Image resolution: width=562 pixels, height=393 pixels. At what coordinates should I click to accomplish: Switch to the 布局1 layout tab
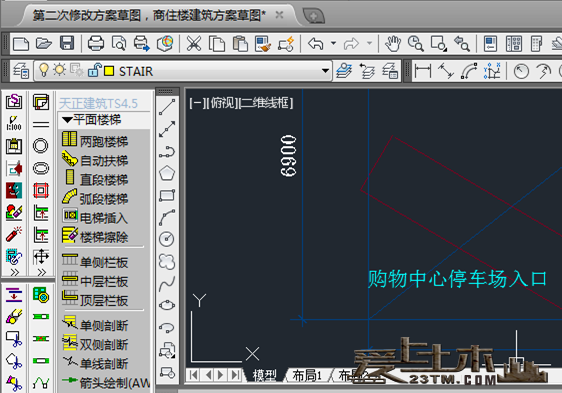coord(307,375)
